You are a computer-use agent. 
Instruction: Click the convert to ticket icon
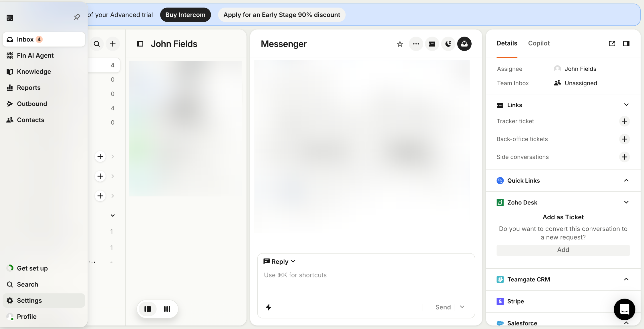click(432, 44)
